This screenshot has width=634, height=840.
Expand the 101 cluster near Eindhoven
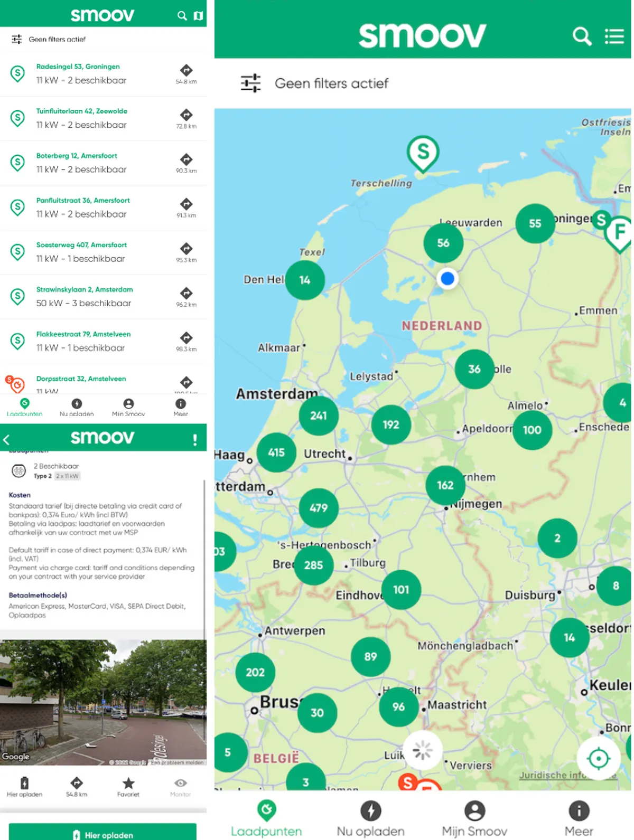(401, 590)
